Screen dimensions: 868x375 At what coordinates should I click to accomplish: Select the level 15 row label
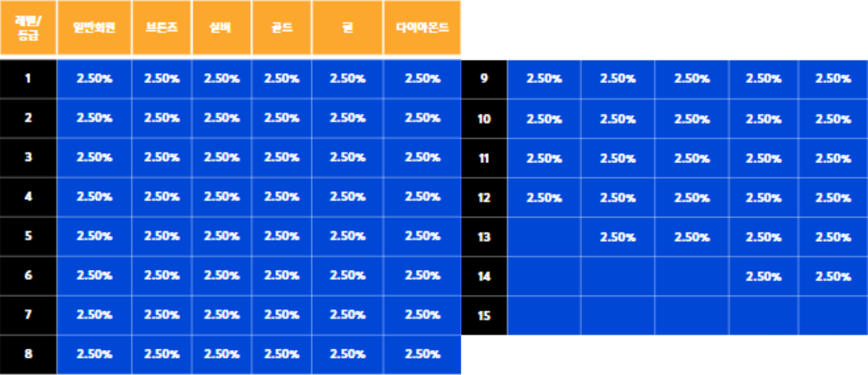[484, 316]
